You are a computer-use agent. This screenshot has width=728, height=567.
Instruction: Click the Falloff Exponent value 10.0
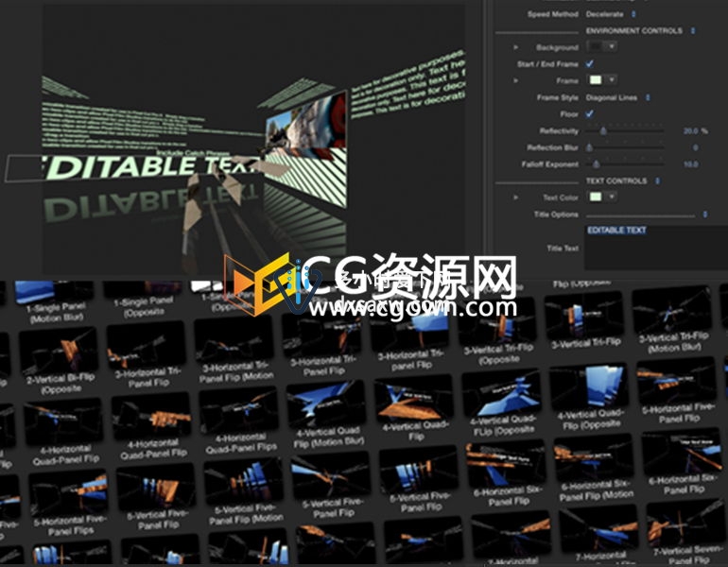pos(690,164)
